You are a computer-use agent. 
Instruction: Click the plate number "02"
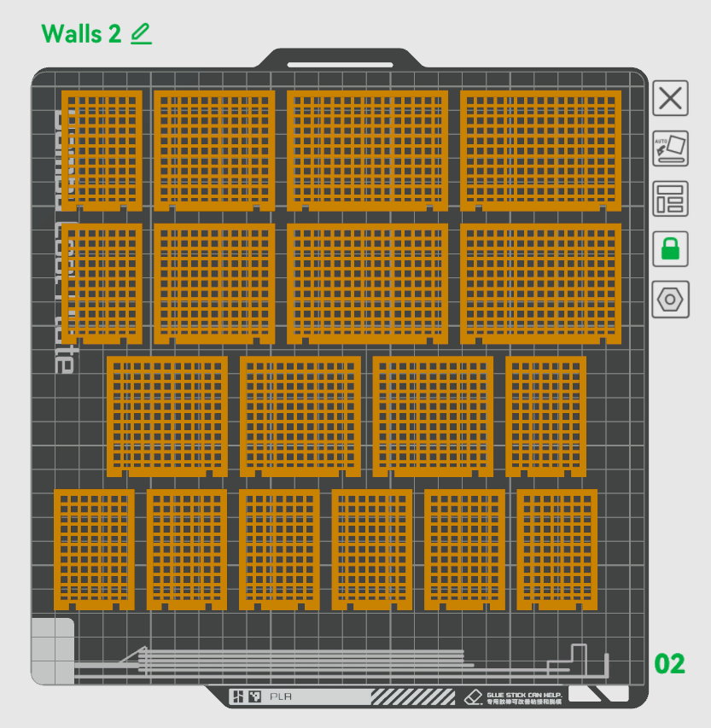pos(669,664)
